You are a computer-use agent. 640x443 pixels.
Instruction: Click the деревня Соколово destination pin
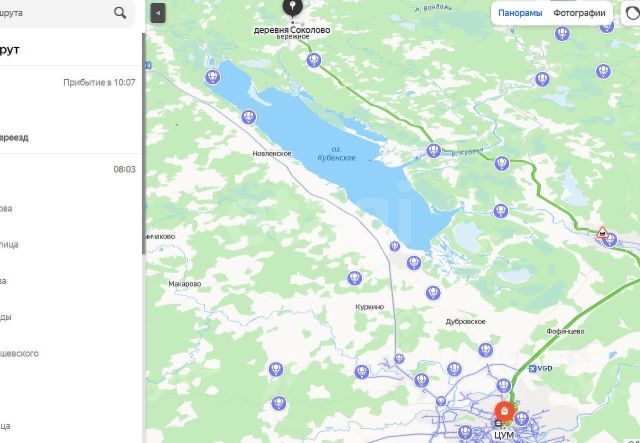point(292,7)
